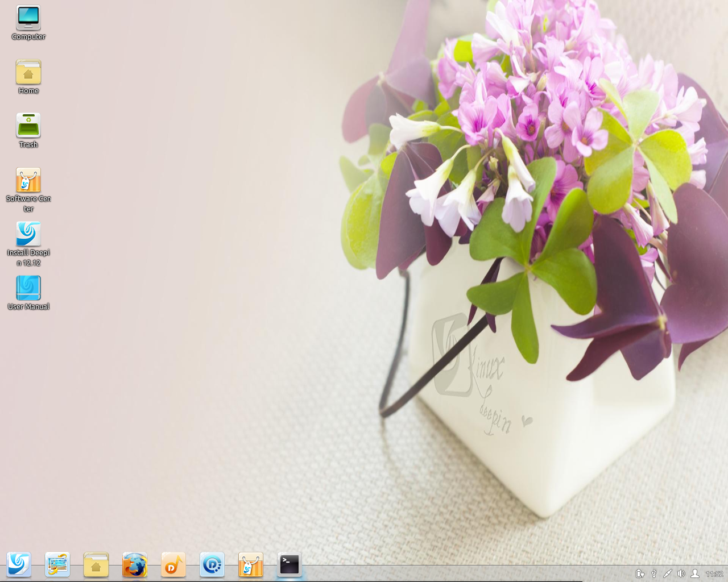Launch Deepin Music Player from the dock

pyautogui.click(x=173, y=564)
